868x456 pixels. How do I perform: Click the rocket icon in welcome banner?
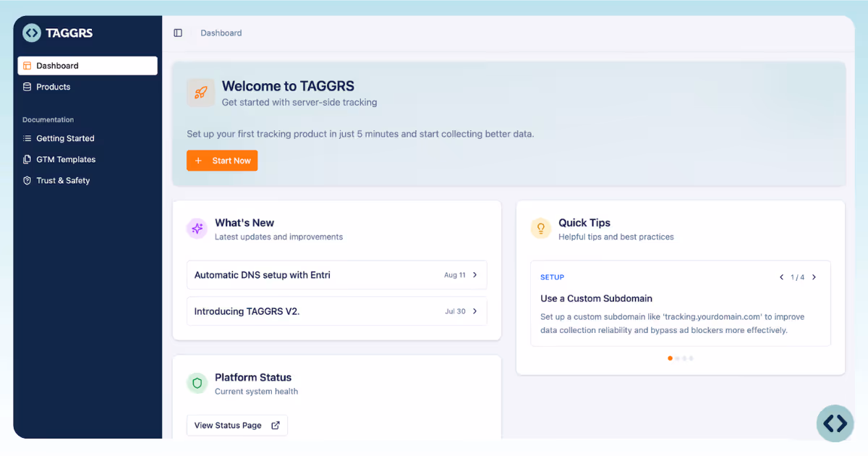(200, 93)
